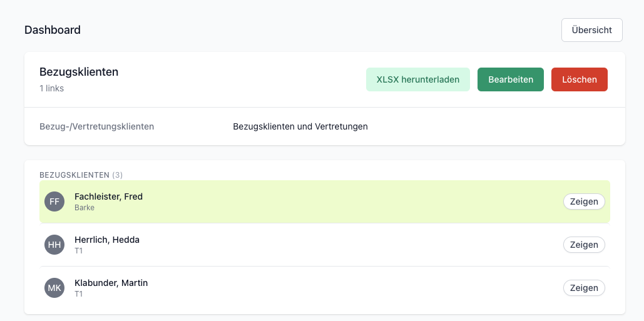Click the green Bearbeiten button

coord(511,79)
